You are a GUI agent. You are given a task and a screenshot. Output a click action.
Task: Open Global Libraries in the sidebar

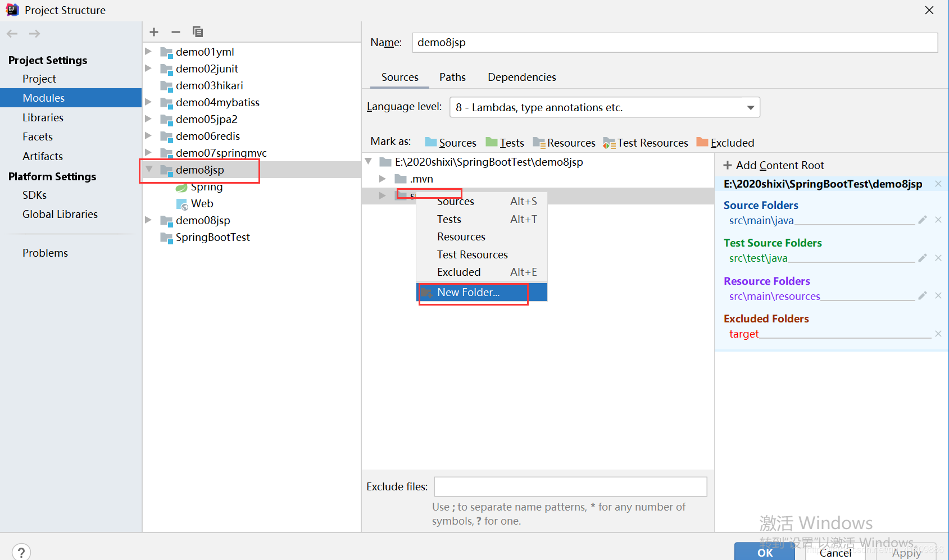point(60,214)
